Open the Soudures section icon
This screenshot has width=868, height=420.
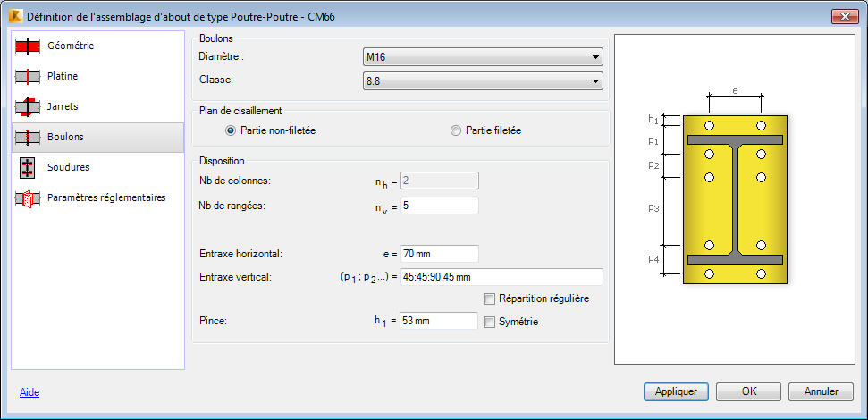(28, 167)
